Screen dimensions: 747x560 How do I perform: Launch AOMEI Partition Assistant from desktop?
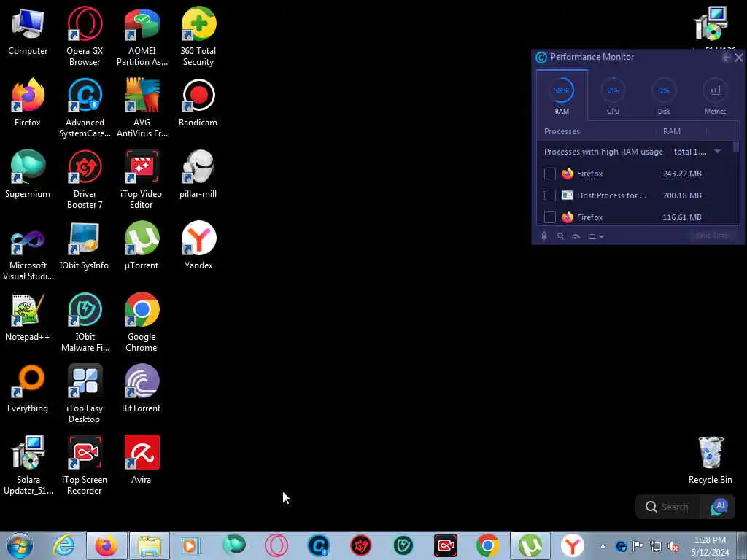(142, 36)
